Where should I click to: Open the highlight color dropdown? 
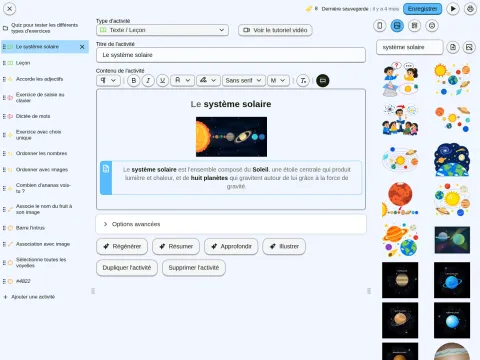click(208, 80)
